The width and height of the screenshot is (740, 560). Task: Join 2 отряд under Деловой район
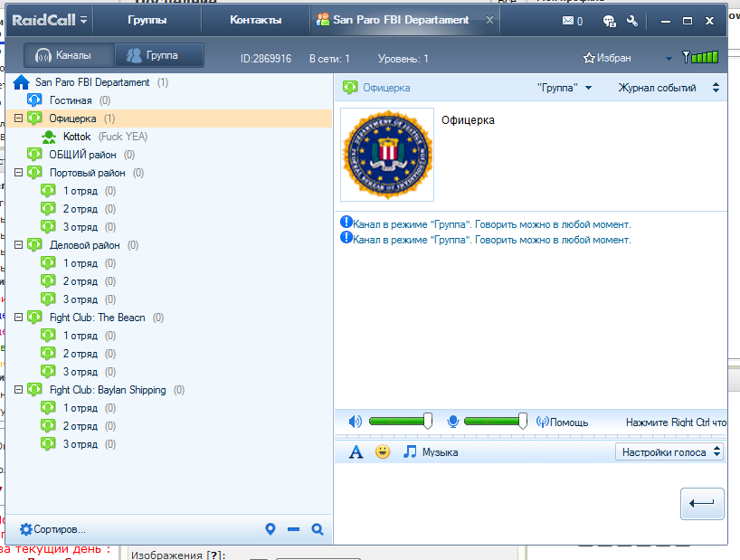click(x=81, y=281)
